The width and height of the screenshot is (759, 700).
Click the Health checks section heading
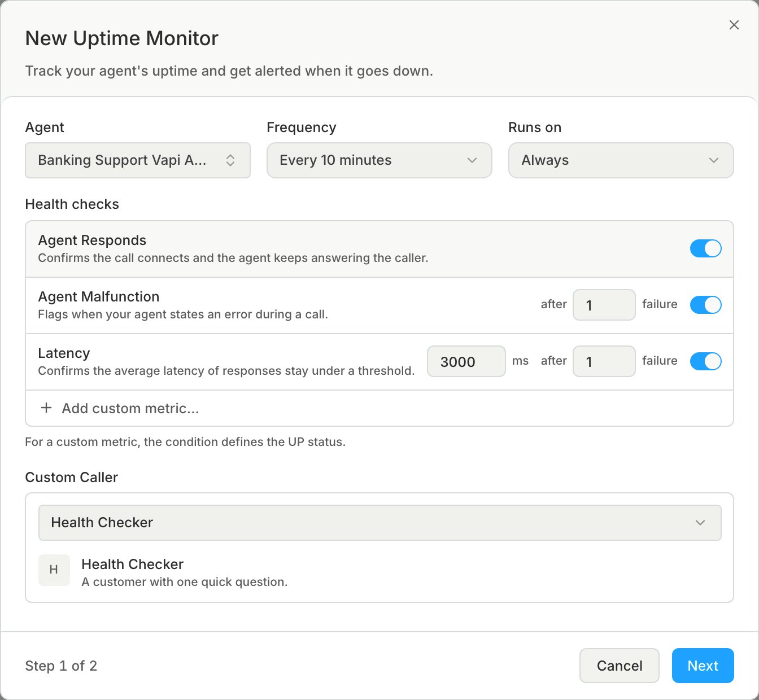click(72, 204)
